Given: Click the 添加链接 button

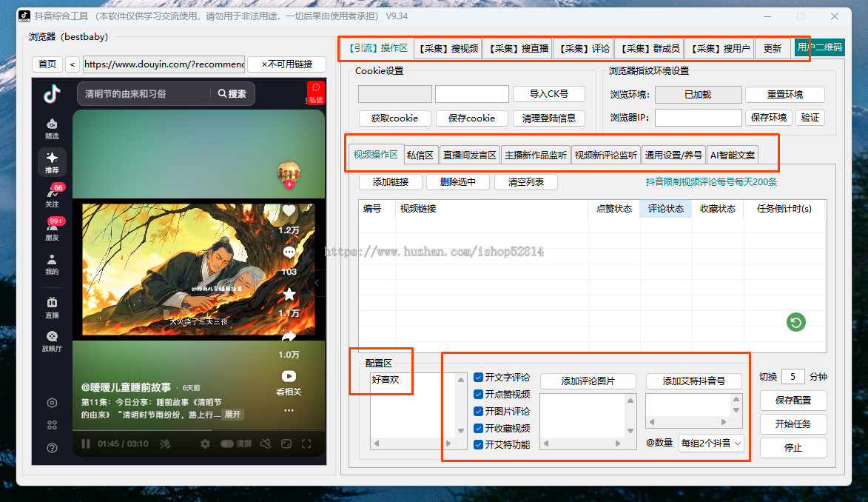Looking at the screenshot, I should tap(390, 181).
